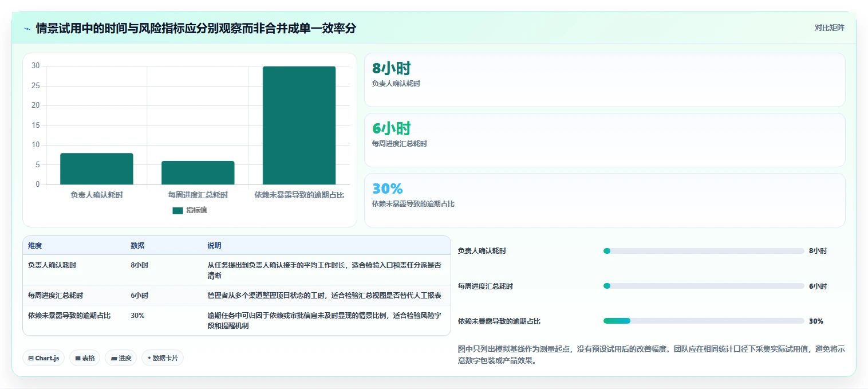Click the lightning icon beside the title
Viewport: 868px width, 389px height.
pos(27,28)
